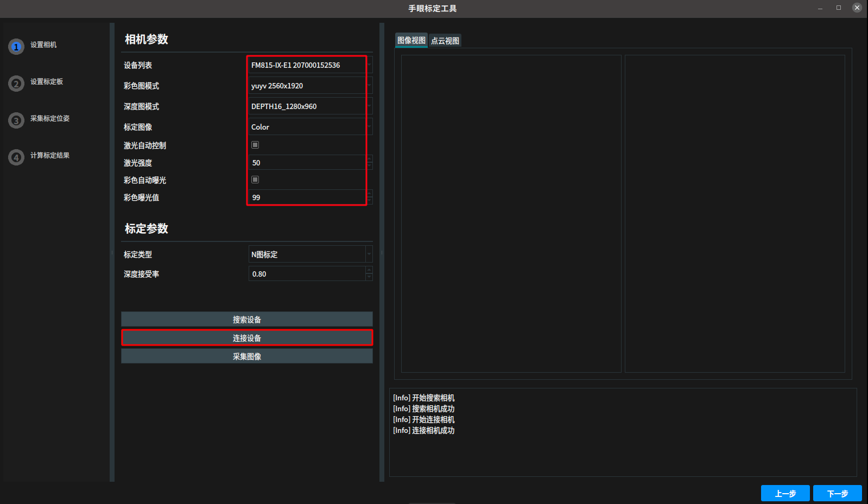Select the 计算标定结果 step label
The height and width of the screenshot is (504, 868).
(50, 155)
